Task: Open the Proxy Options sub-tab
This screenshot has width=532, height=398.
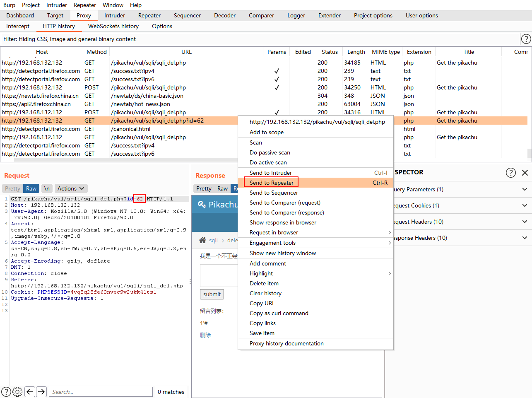Action: pos(162,26)
